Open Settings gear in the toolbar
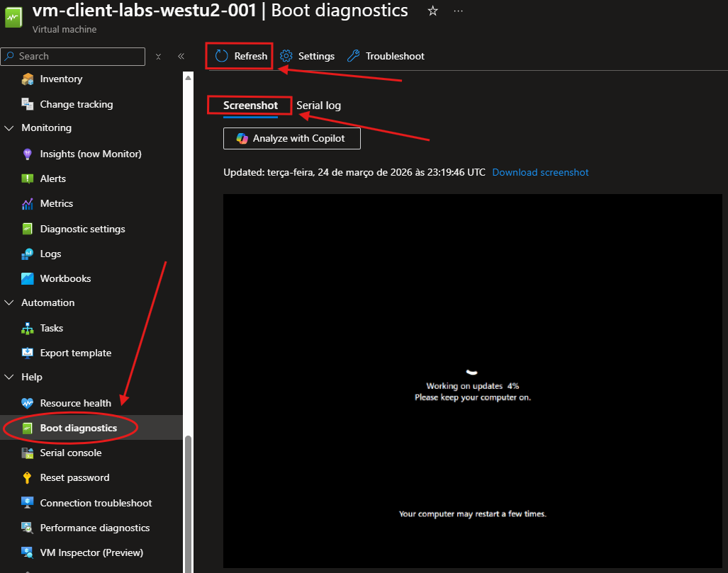Image resolution: width=728 pixels, height=573 pixels. (286, 56)
